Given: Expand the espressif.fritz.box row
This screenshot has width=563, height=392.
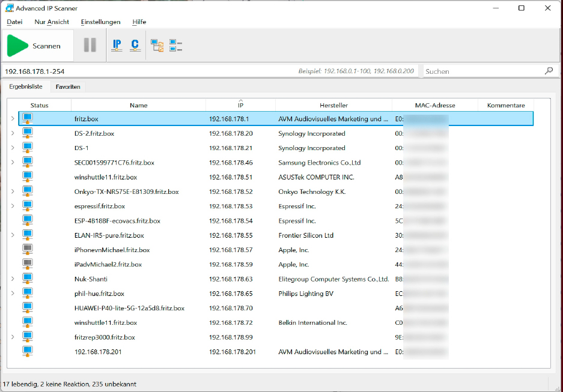Looking at the screenshot, I should [x=13, y=206].
